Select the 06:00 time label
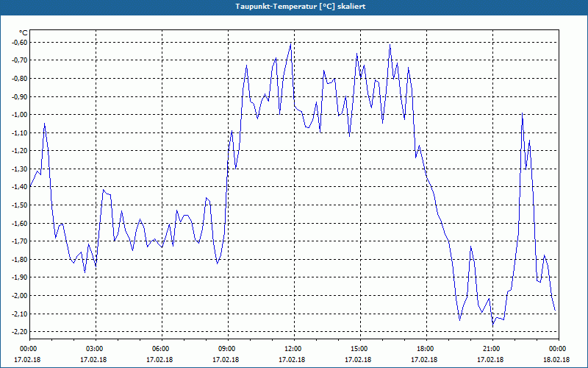The height and width of the screenshot is (368, 588). pos(159,349)
